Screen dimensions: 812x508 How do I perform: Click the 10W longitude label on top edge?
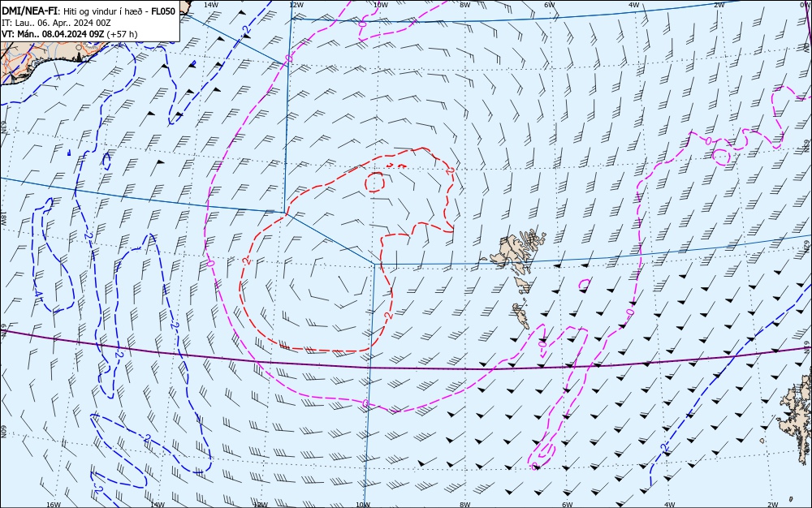pos(381,5)
